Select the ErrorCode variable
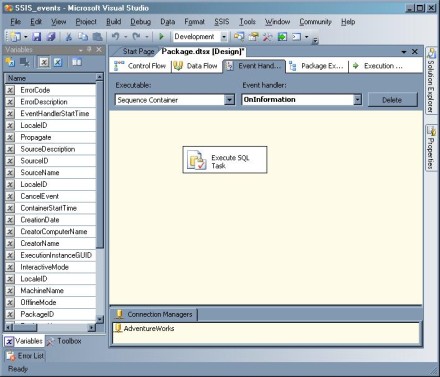This screenshot has height=377, width=440. (x=50, y=90)
